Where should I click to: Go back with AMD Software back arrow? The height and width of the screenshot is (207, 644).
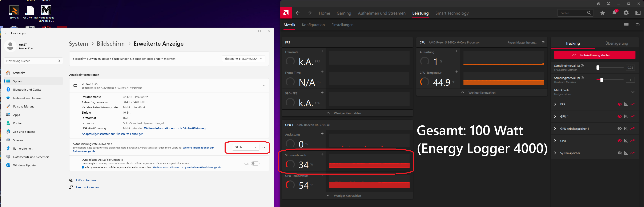298,13
